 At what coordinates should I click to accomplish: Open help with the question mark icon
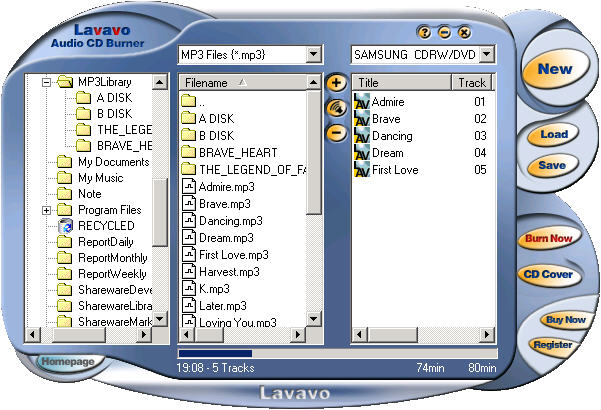(424, 33)
